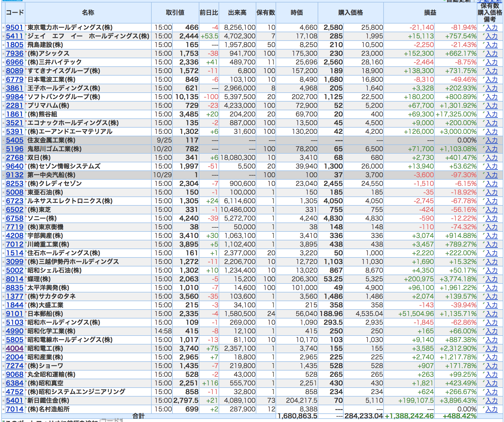The width and height of the screenshot is (504, 422).
Task: Select the company name (株)昭和システムエンジニアリング
Action: tap(76, 392)
